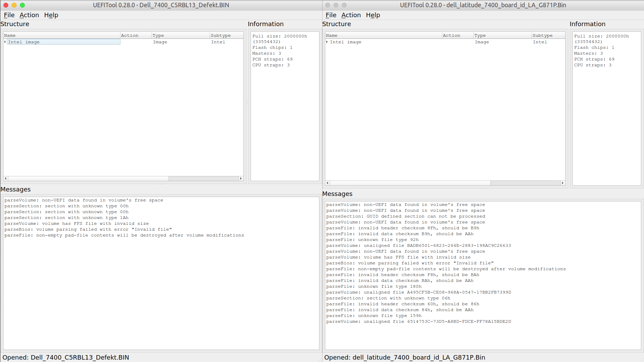Image resolution: width=644 pixels, height=362 pixels.
Task: Select Intel image row in LA_G871P.Bin window
Action: [445, 42]
